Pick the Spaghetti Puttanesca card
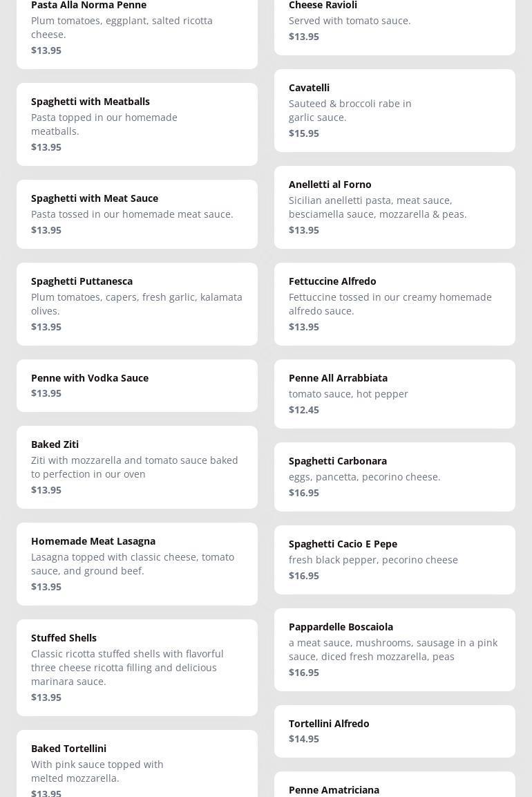The image size is (532, 797). pyautogui.click(x=137, y=304)
